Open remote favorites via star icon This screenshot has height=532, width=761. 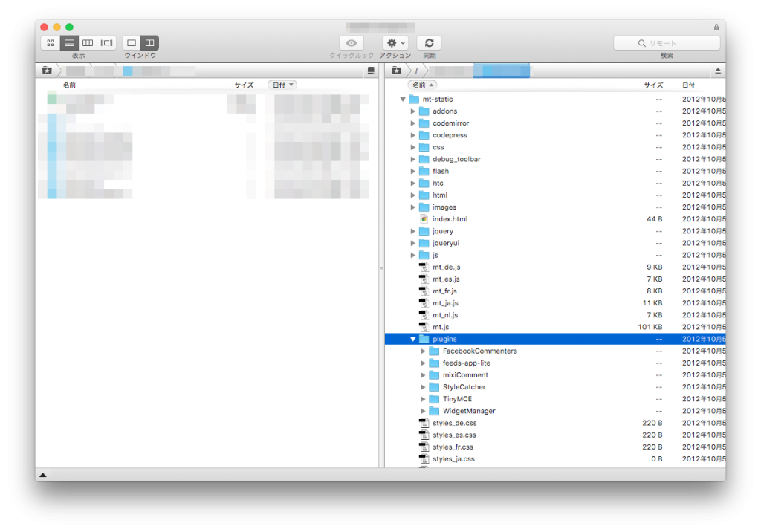[x=397, y=70]
